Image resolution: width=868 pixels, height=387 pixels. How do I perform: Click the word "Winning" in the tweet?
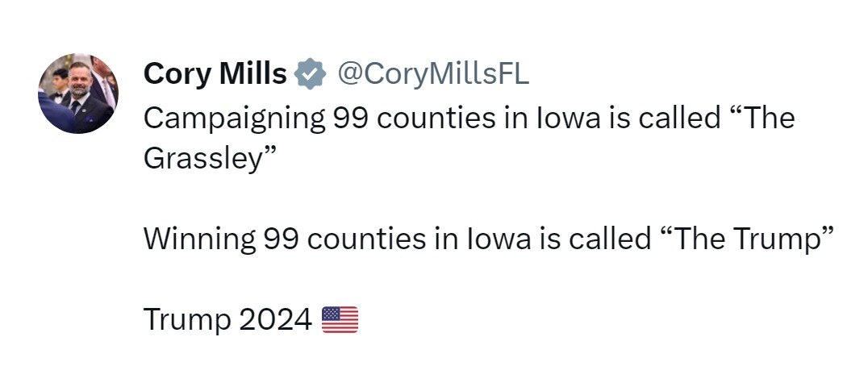[x=199, y=239]
